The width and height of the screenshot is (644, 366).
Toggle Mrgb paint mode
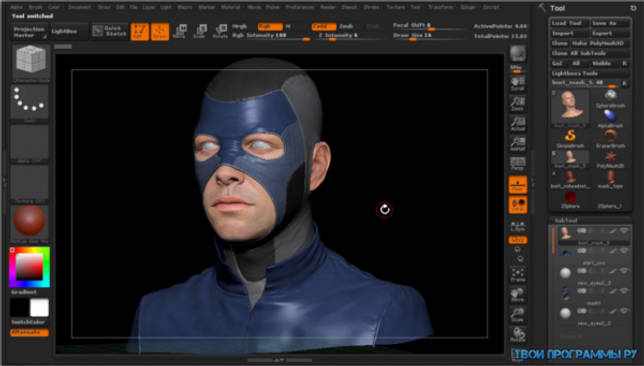(240, 27)
